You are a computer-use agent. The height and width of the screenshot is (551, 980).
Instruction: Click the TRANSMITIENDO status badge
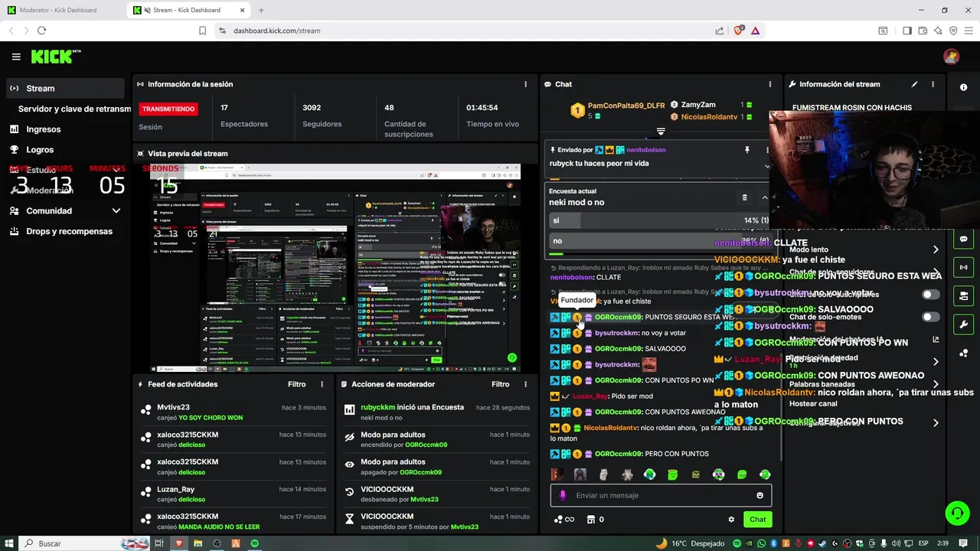168,109
